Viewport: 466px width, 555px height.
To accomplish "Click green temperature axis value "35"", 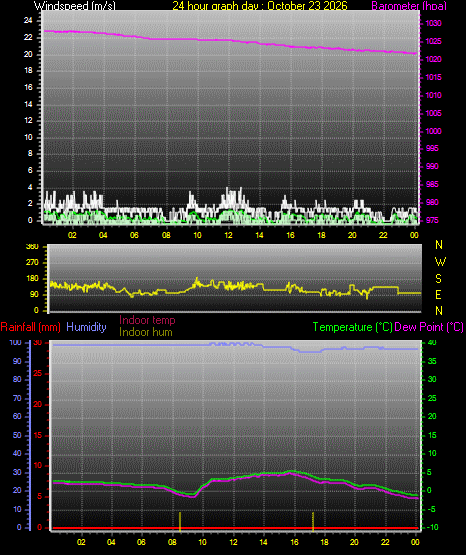I will 432,361.
